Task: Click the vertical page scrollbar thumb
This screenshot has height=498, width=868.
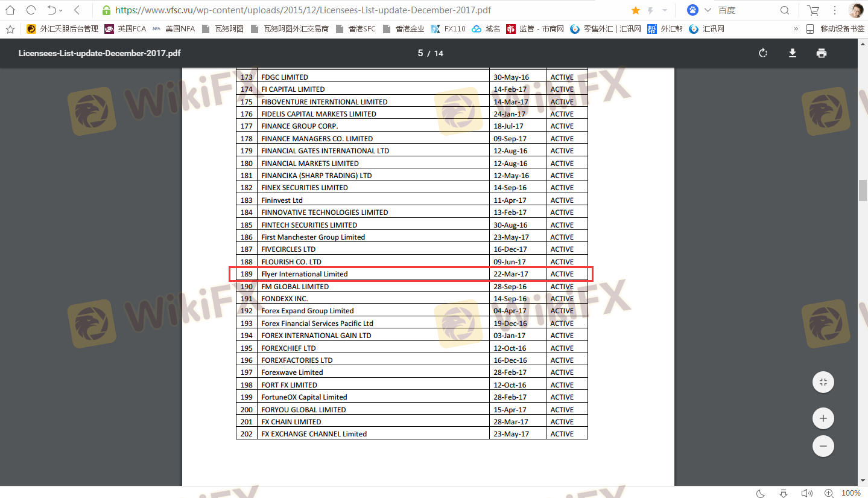Action: pos(863,190)
